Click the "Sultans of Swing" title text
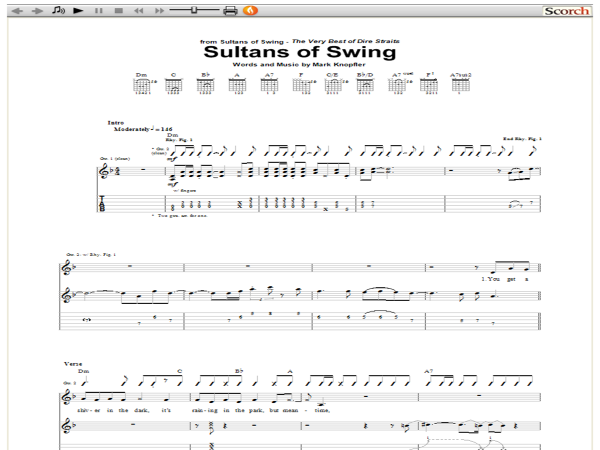 [x=300, y=52]
